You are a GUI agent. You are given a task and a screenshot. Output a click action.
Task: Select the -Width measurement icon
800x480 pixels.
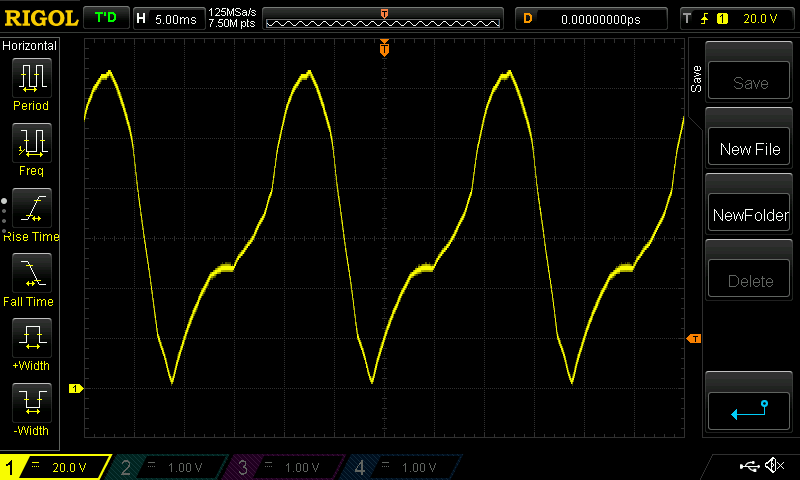pos(32,402)
